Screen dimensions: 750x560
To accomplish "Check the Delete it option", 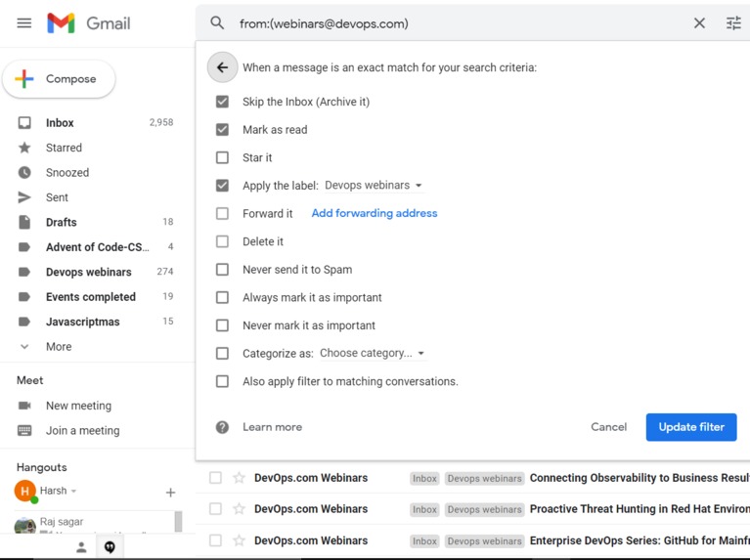I will [x=222, y=241].
